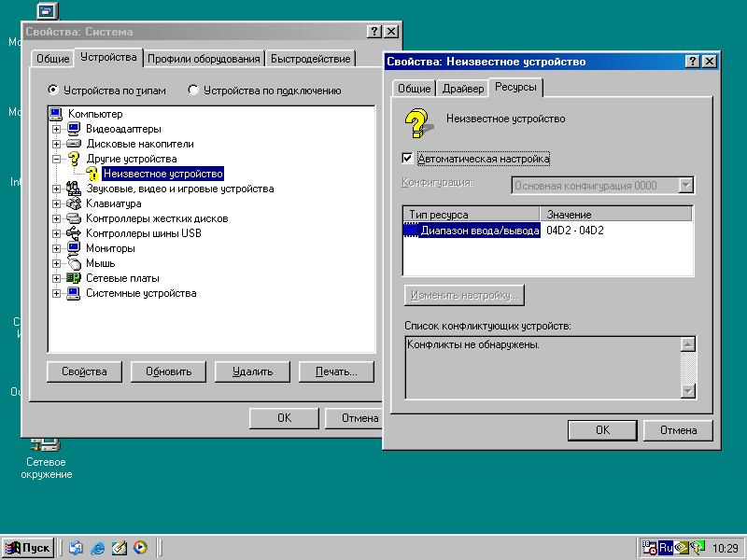Expand Видеоадаптеры tree node
Image resolution: width=747 pixels, height=560 pixels.
[56, 129]
